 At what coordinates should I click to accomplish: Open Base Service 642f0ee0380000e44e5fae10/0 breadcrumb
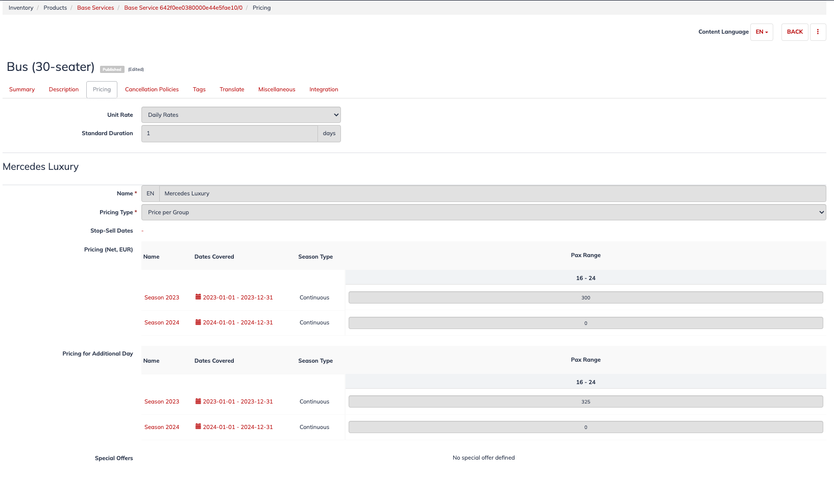(x=183, y=8)
